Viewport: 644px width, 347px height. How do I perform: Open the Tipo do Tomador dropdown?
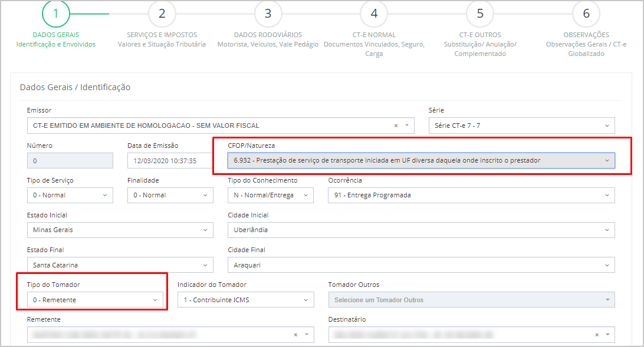tap(95, 300)
